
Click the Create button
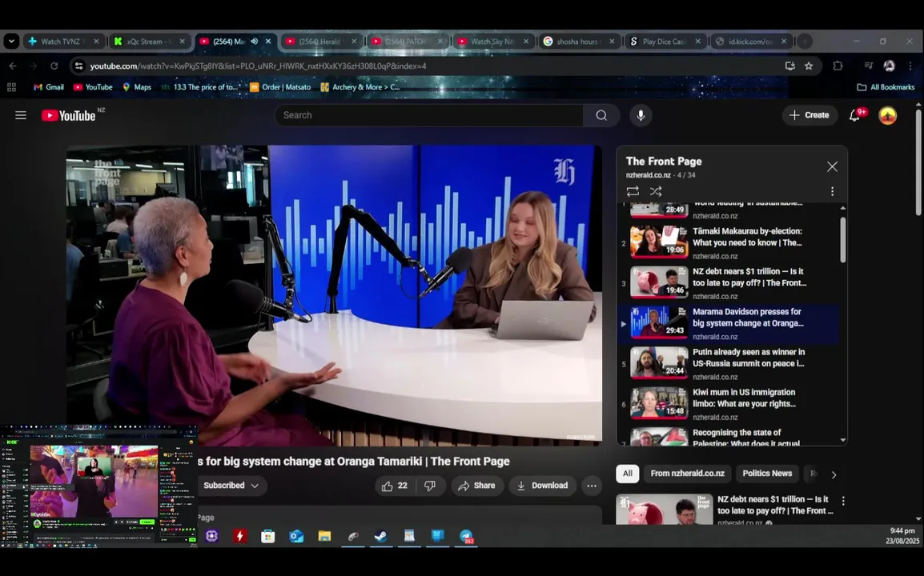pyautogui.click(x=810, y=115)
